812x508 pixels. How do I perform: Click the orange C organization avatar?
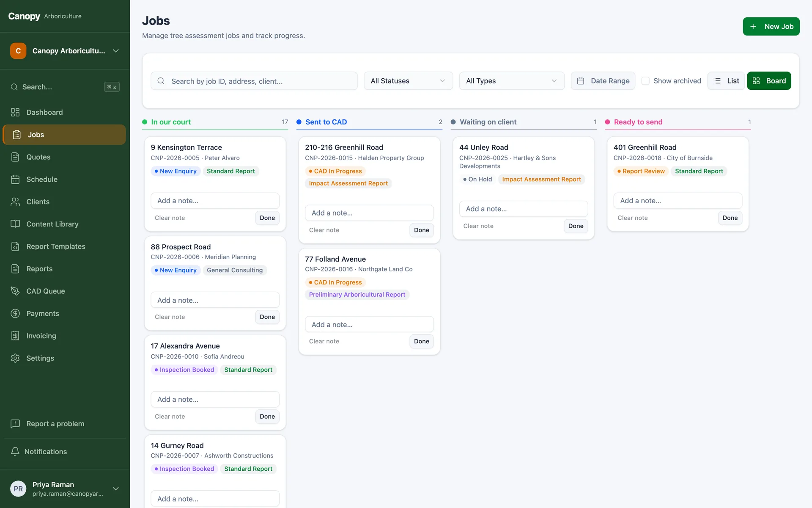click(18, 51)
